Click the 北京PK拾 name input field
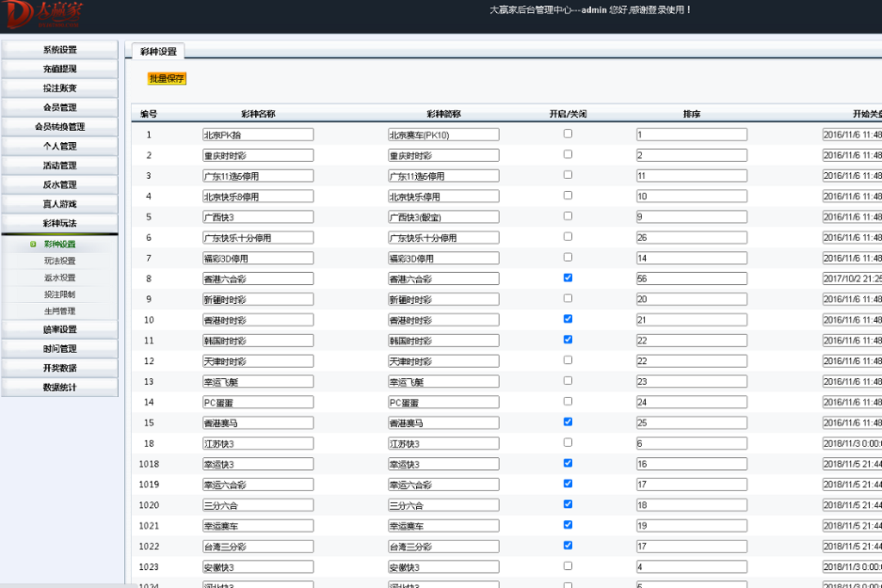882x588 pixels. pyautogui.click(x=258, y=133)
